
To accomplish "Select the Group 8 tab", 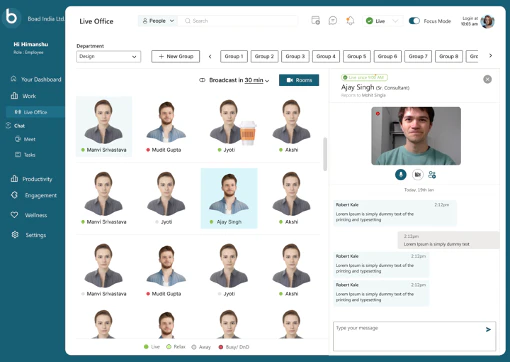I will (449, 56).
